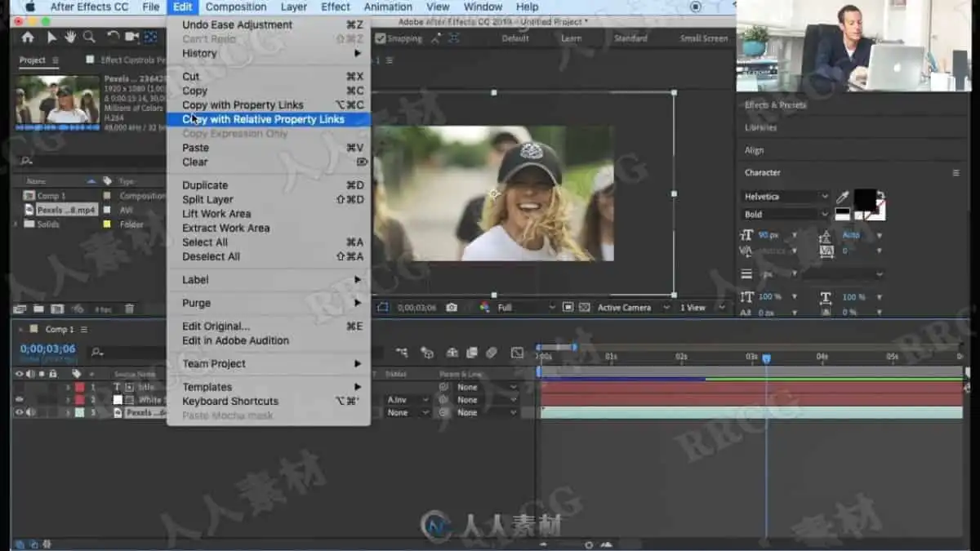Viewport: 980px width, 551px height.
Task: Choose Copy with Relative Property Links
Action: pyautogui.click(x=269, y=119)
